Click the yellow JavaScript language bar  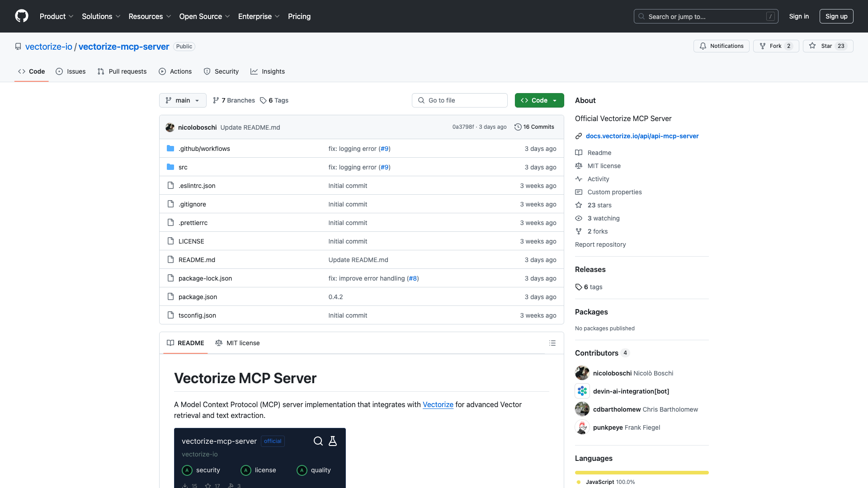tap(642, 472)
